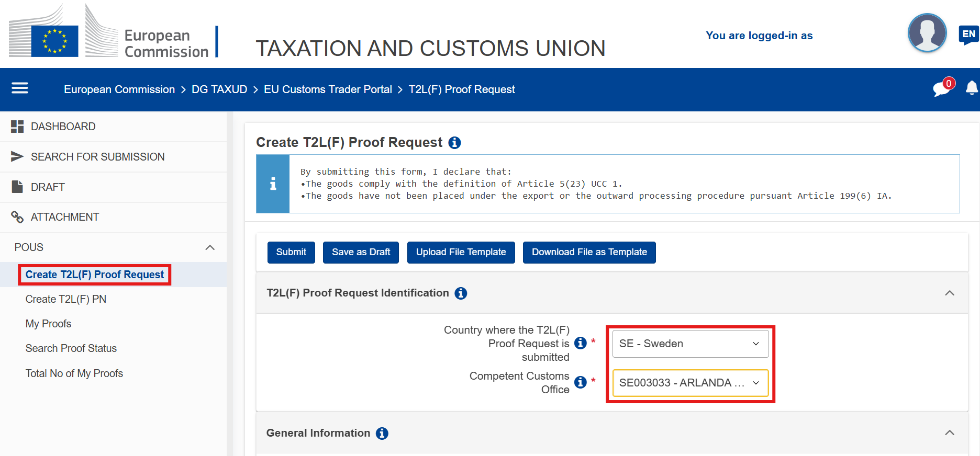Collapse the POUS sidebar section
Screen dimensions: 980x456
point(210,247)
